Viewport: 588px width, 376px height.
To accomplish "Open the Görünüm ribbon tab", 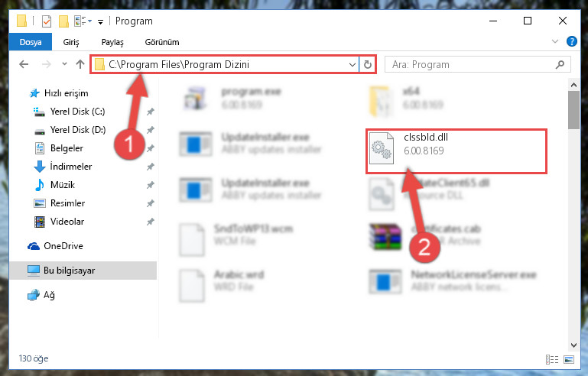I will (162, 42).
